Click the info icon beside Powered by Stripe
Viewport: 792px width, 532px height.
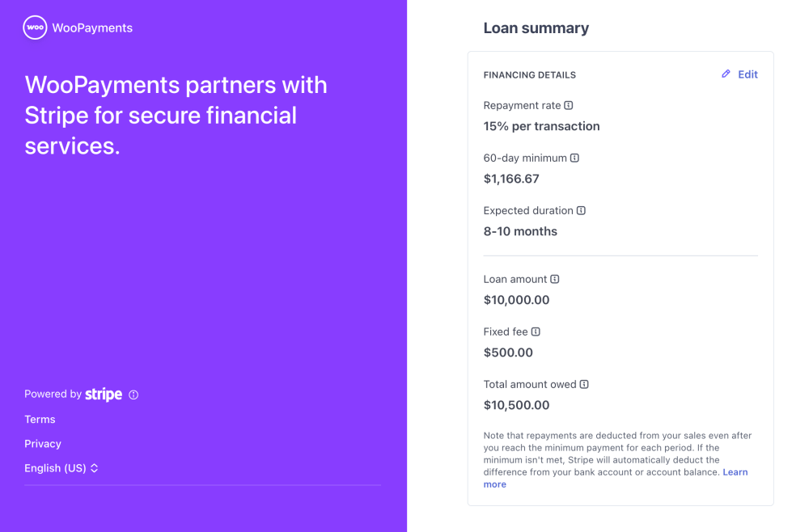click(x=133, y=395)
